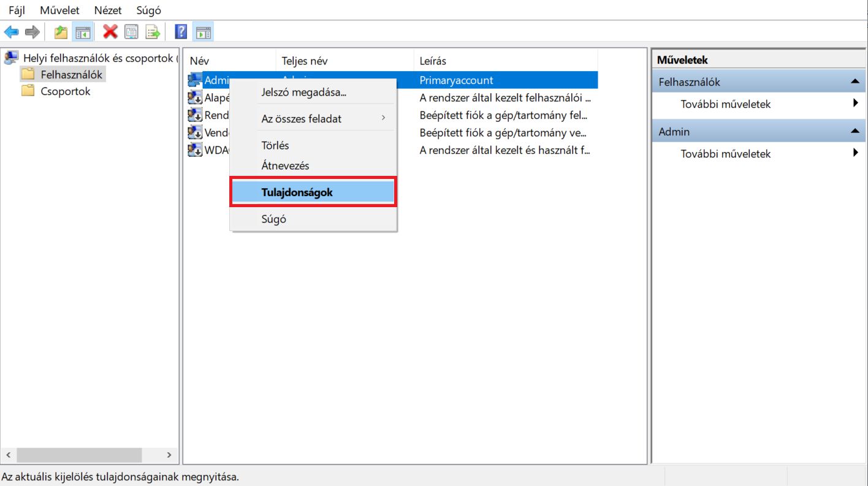Select Jelszó megadása… in context menu
This screenshot has width=868, height=486.
303,93
